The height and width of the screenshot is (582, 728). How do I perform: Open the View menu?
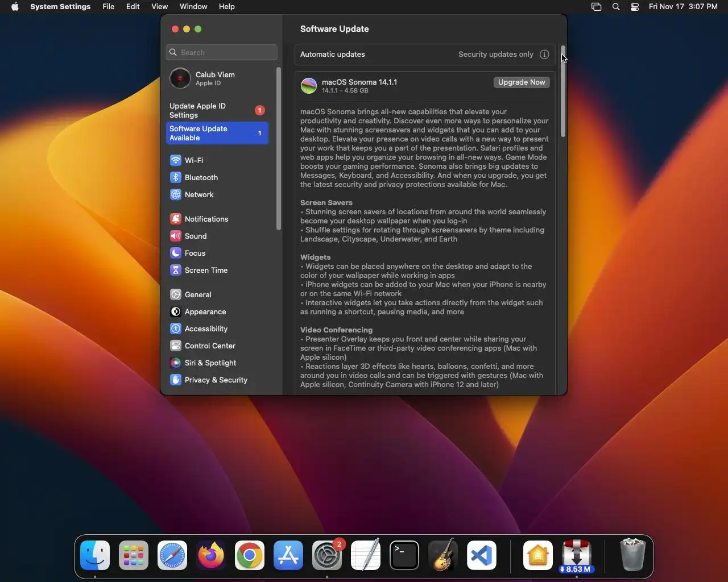point(160,7)
